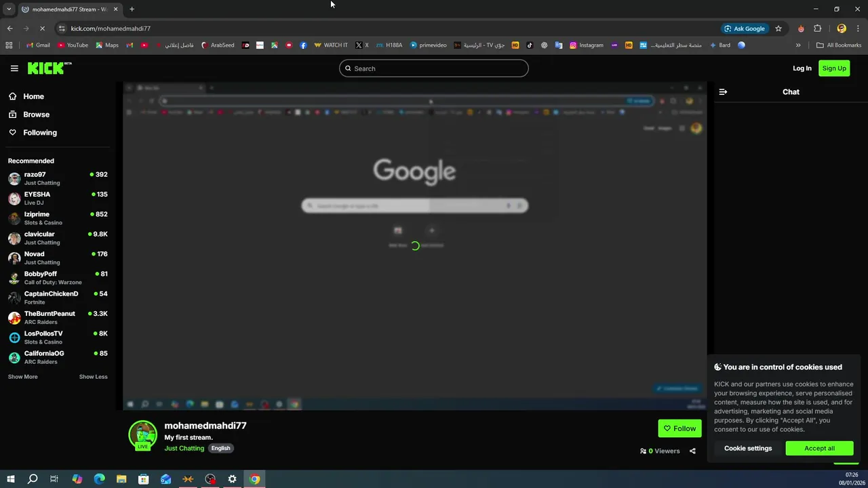Open Cookie settings
868x488 pixels.
[748, 448]
